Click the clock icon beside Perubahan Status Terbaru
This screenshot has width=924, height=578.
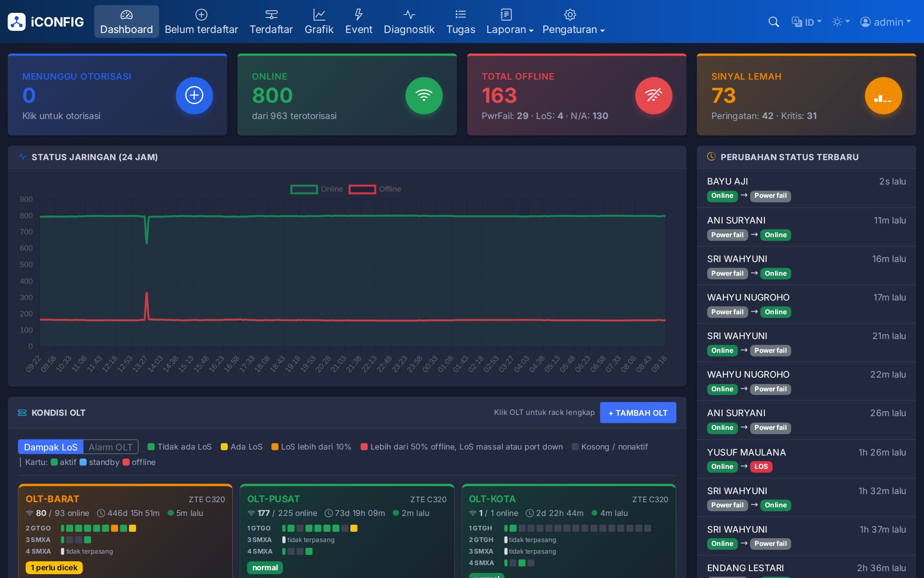click(x=711, y=157)
